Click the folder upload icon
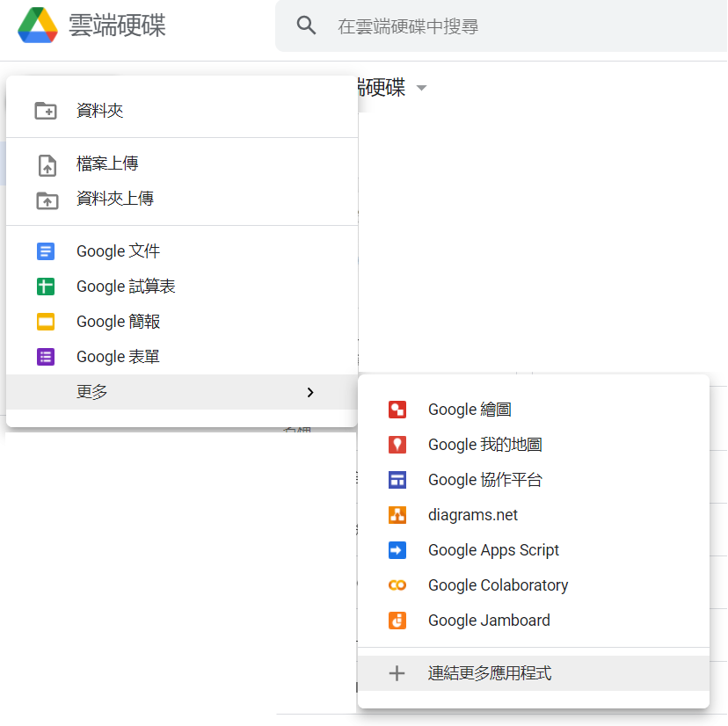Viewport: 728px width, 726px height. [x=47, y=200]
